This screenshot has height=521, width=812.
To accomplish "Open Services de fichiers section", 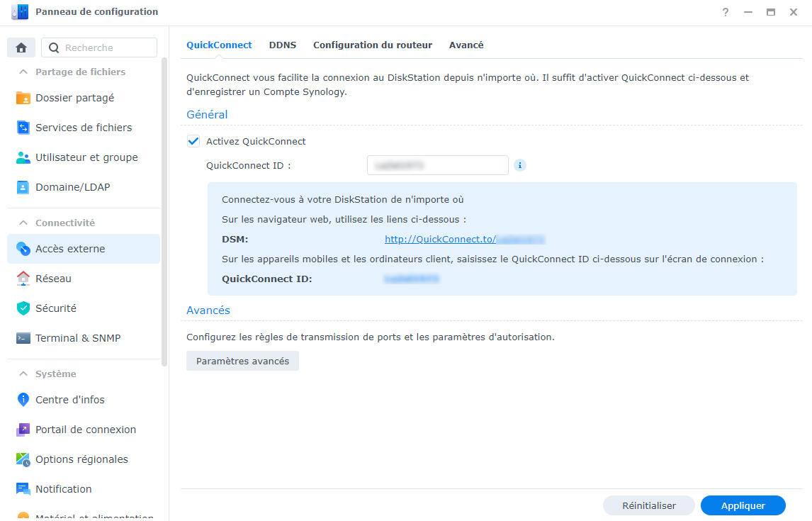I will pyautogui.click(x=84, y=128).
